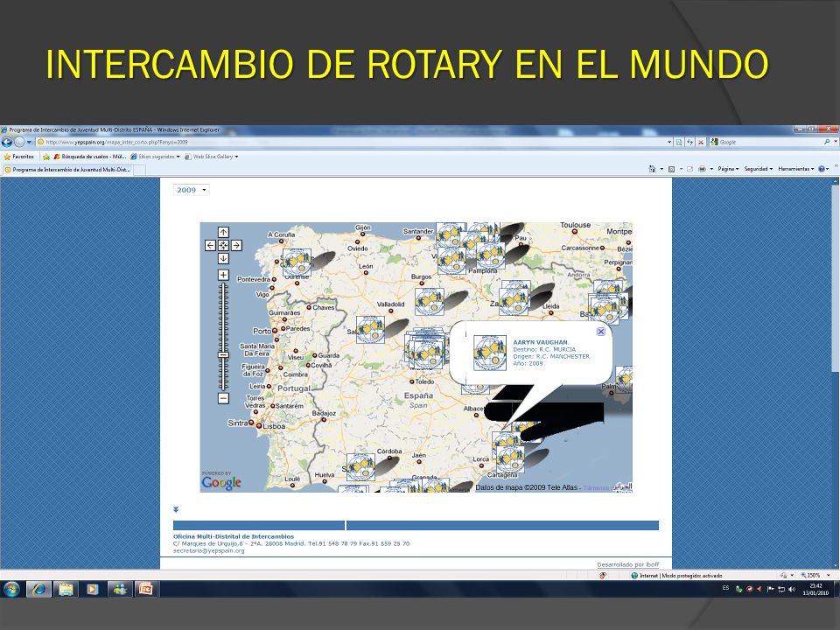Click the Rotary marker near Ourense

pos(297,262)
